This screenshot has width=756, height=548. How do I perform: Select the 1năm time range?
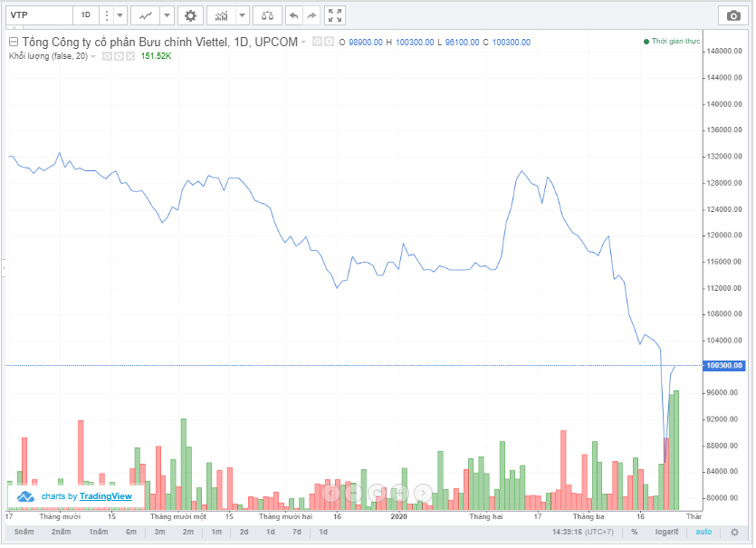coord(99,532)
